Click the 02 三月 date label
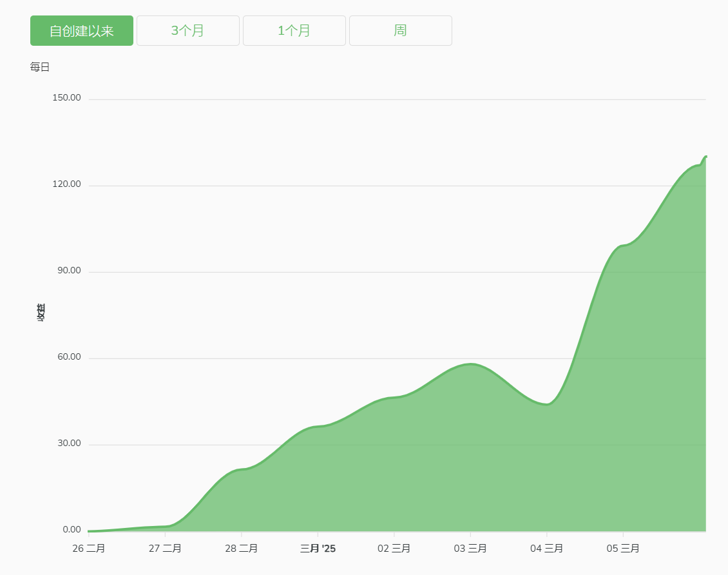This screenshot has height=575, width=728. 394,549
